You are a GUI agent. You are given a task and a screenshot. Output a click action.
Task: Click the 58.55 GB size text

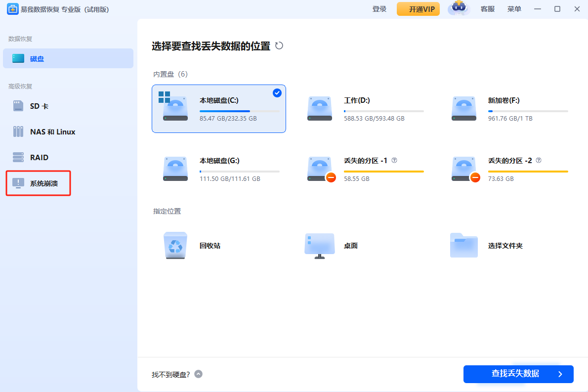[x=357, y=179]
